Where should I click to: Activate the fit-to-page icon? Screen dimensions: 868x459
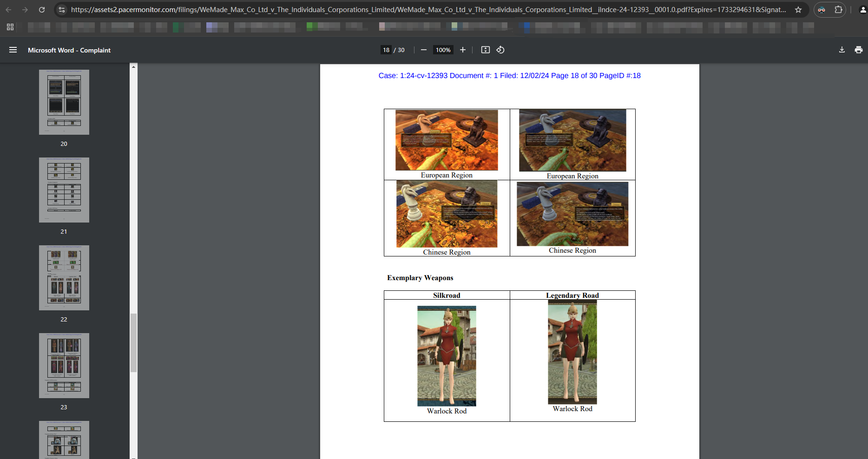point(485,50)
